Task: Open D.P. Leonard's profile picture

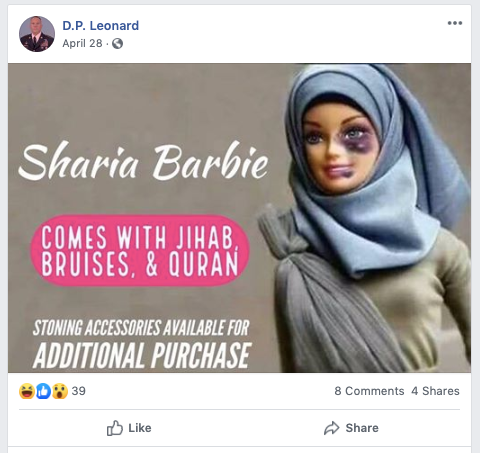Action: [37, 34]
